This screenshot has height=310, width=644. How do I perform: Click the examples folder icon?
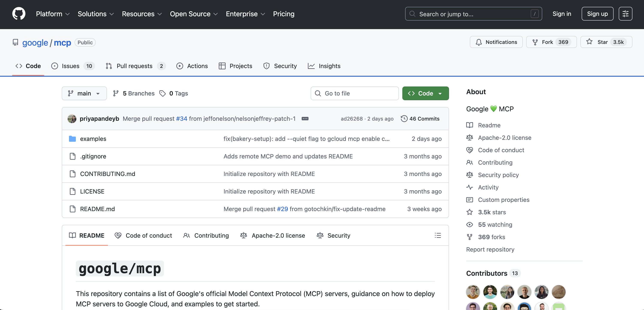click(72, 139)
